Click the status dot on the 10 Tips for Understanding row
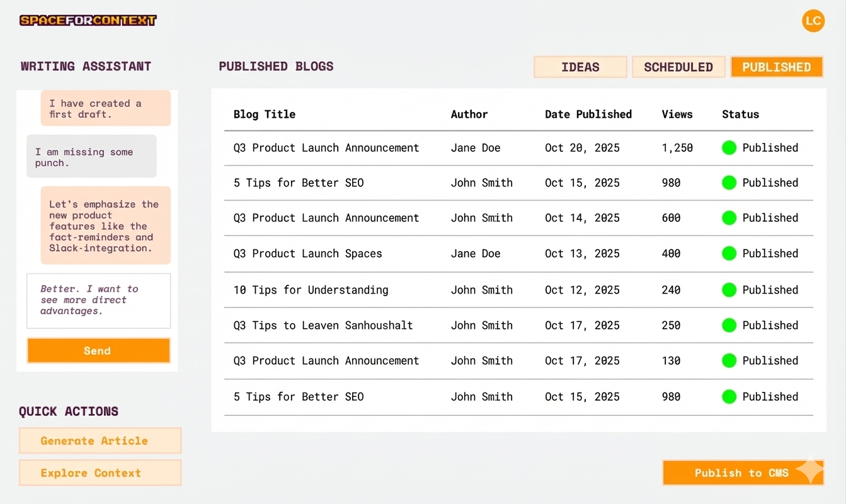846x504 pixels. point(729,290)
